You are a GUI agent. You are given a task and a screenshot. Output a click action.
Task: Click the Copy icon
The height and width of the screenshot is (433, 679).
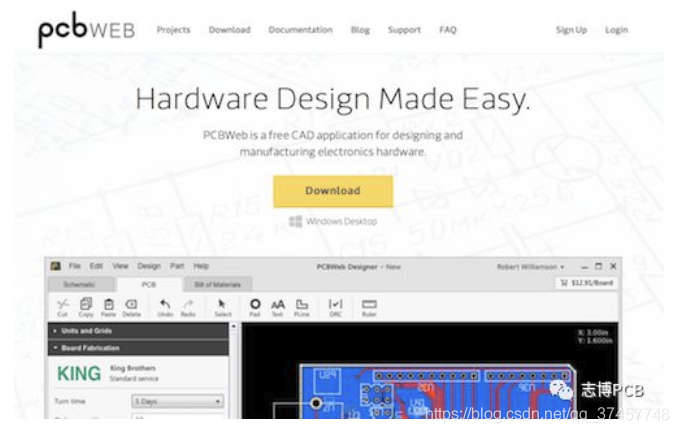86,307
